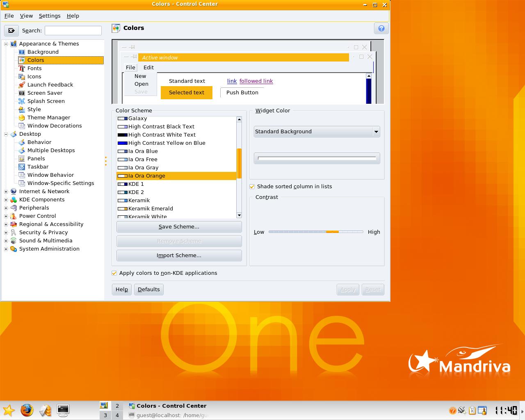Click the clear search icon button
This screenshot has width=525, height=420.
tap(11, 30)
